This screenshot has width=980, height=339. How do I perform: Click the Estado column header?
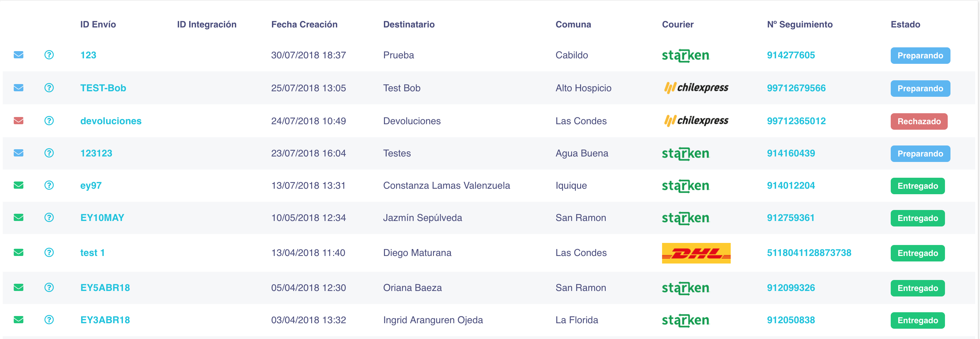click(x=905, y=24)
